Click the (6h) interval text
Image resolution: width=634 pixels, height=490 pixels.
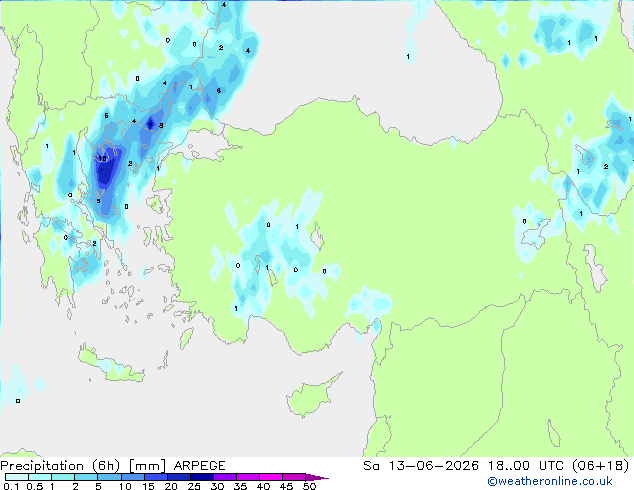tap(106, 466)
